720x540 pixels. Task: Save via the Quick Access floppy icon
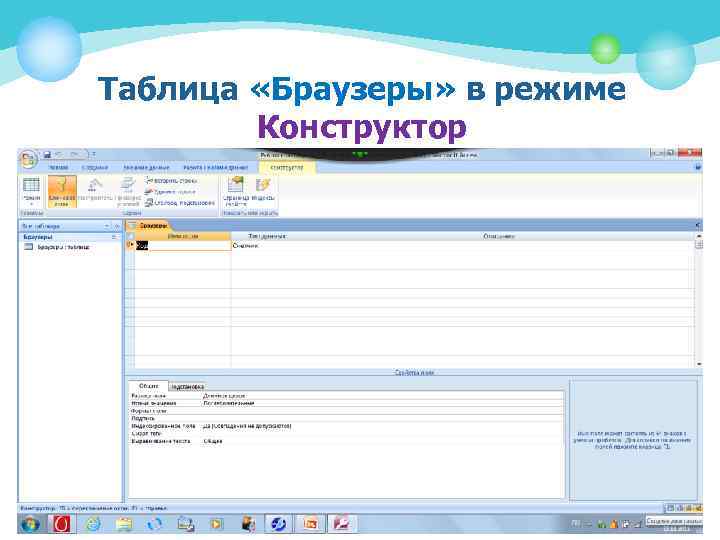point(47,155)
